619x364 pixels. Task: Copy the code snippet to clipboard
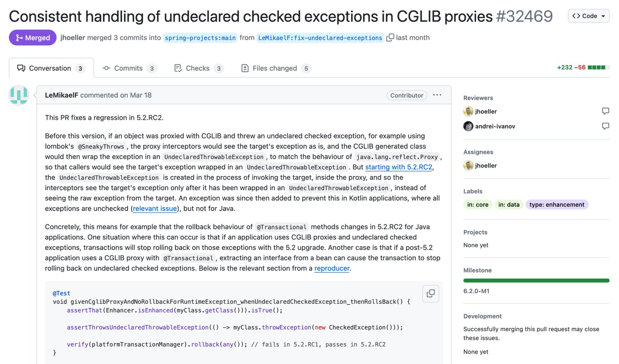(431, 294)
